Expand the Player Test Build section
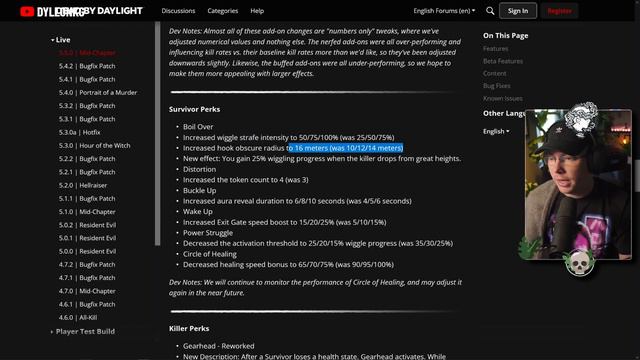 coord(82,331)
